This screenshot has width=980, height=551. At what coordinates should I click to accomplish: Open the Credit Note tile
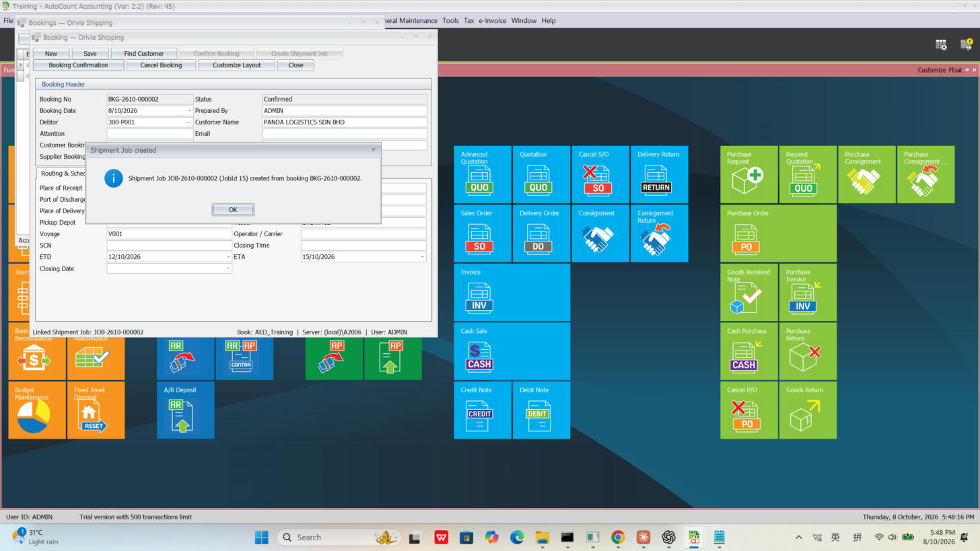(483, 410)
